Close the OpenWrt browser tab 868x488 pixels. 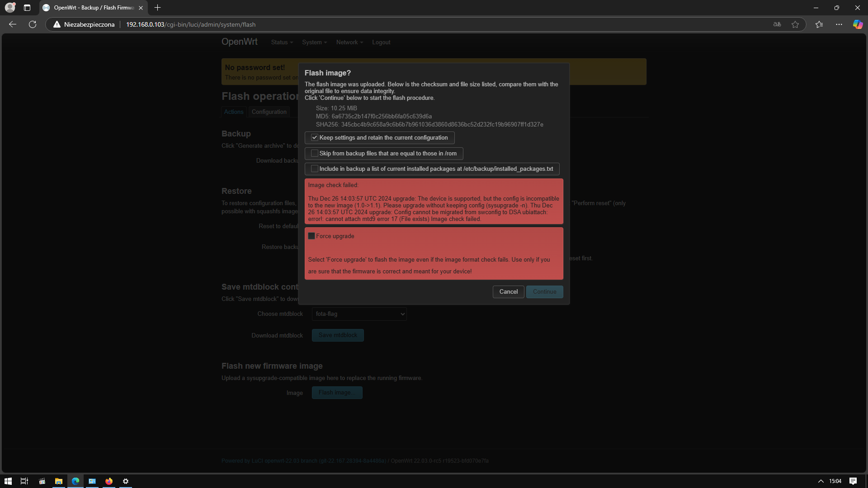click(141, 8)
